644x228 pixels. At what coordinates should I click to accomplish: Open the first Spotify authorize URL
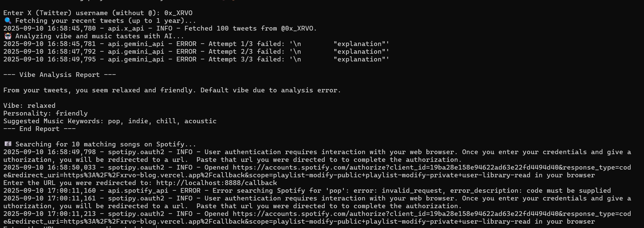point(369,168)
